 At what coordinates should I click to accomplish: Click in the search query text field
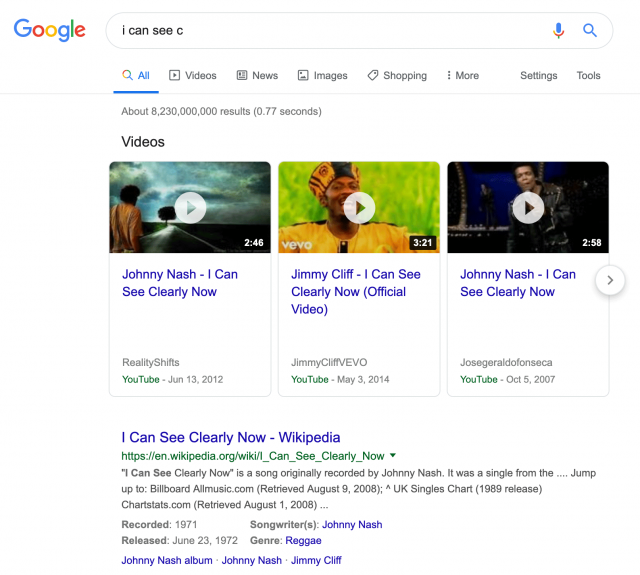330,31
